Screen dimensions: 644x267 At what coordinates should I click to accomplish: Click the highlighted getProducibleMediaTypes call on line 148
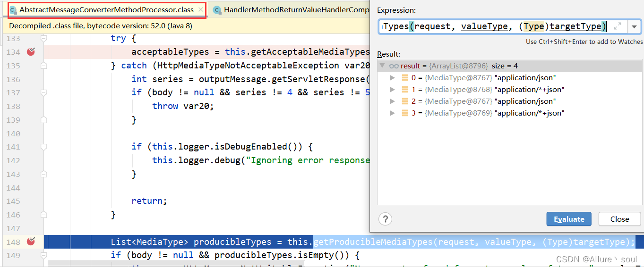click(474, 242)
